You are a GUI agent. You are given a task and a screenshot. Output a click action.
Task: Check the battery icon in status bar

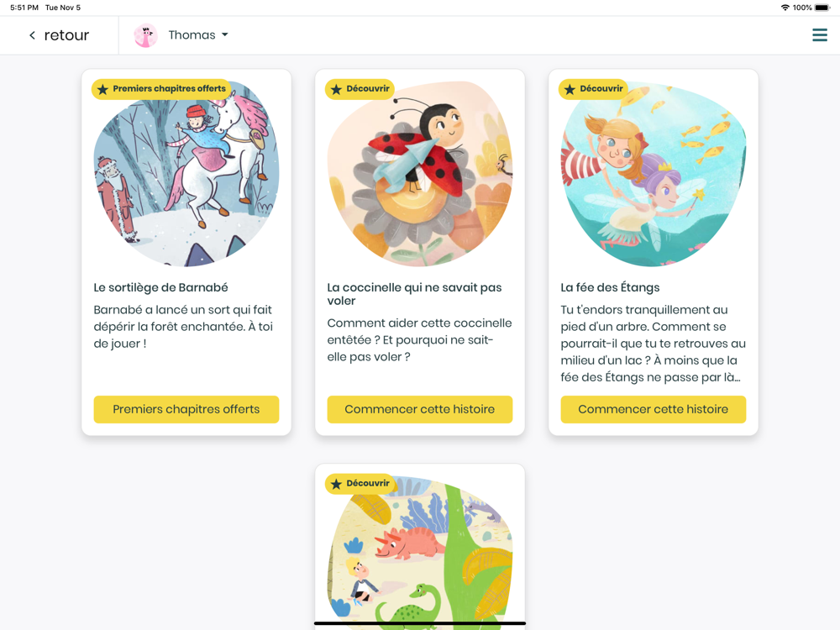(822, 8)
